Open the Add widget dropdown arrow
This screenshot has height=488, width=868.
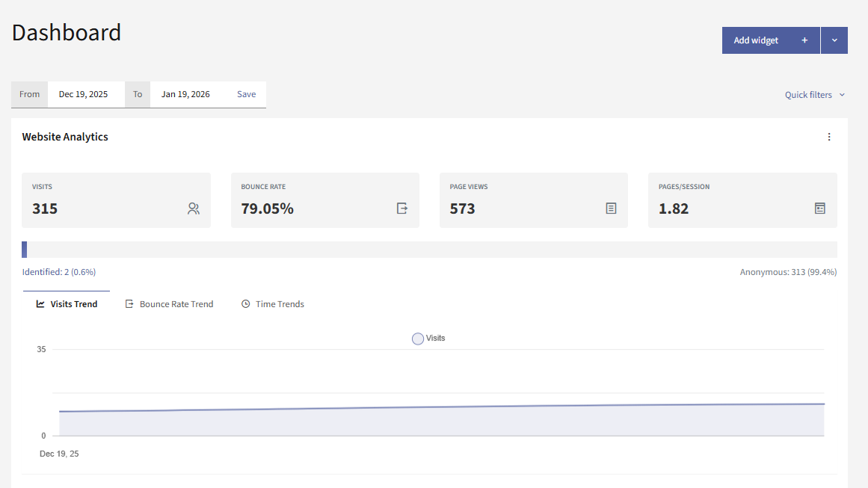tap(834, 40)
